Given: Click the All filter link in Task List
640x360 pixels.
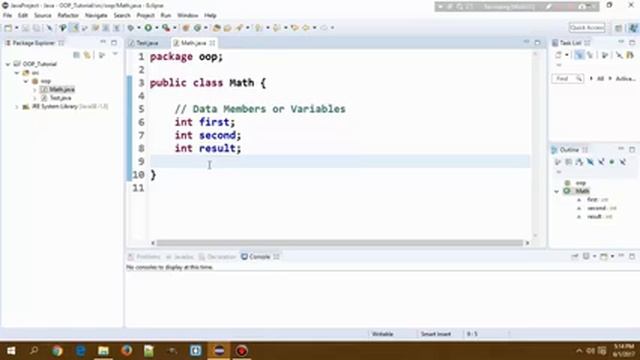Looking at the screenshot, I should (600, 78).
